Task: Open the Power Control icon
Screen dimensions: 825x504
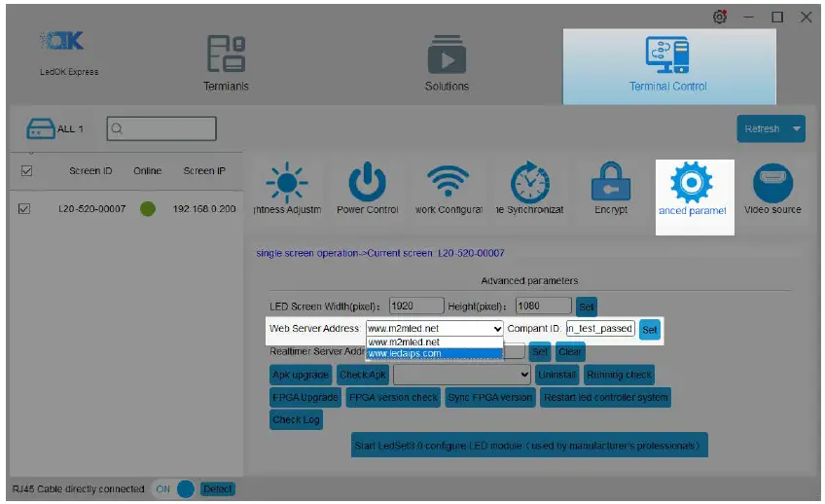Action: pos(367,182)
